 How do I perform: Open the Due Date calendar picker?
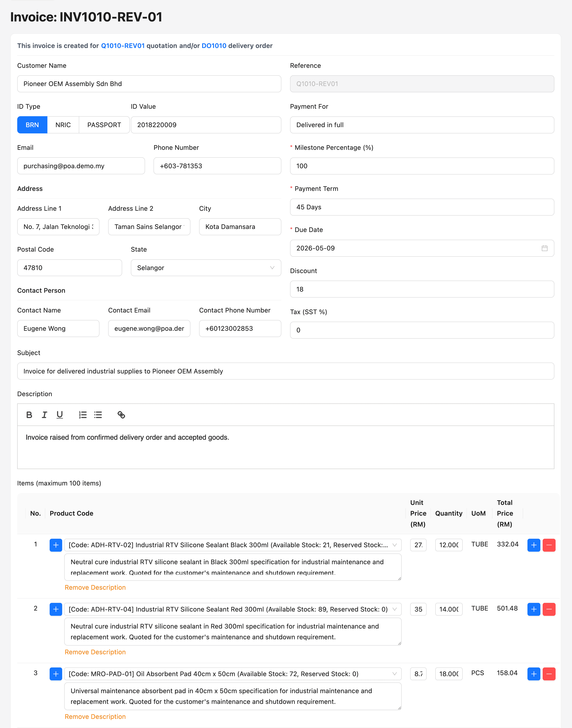click(x=544, y=248)
